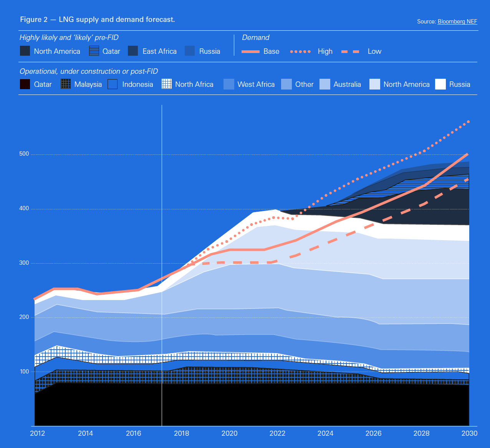Select the Malaysia grid-pattern swatch
This screenshot has height=448, width=490.
coord(66,84)
